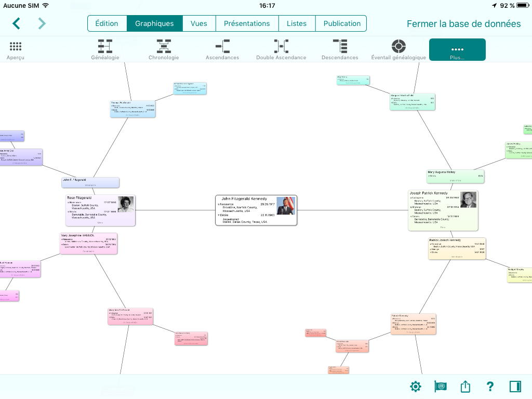Open the Présentations tab
The height and width of the screenshot is (399, 532).
point(247,23)
